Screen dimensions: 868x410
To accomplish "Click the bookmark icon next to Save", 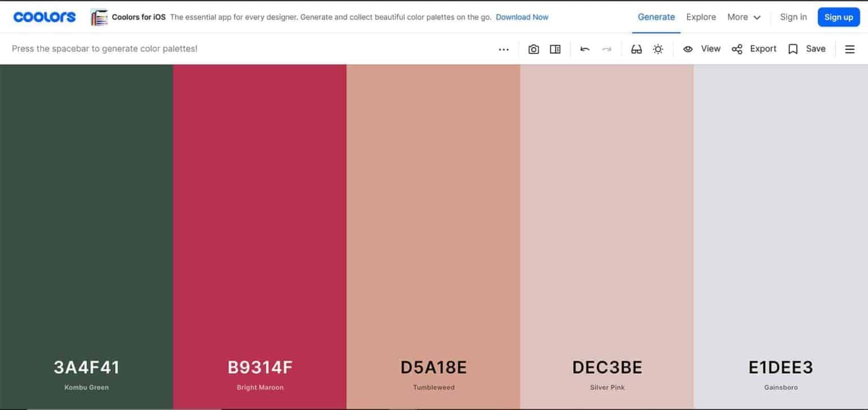I will (792, 49).
